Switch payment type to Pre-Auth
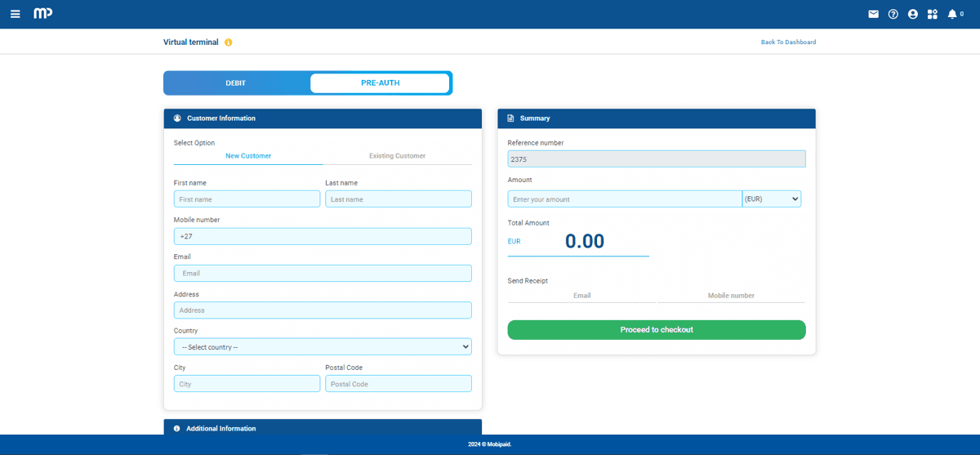This screenshot has width=980, height=455. [x=380, y=83]
